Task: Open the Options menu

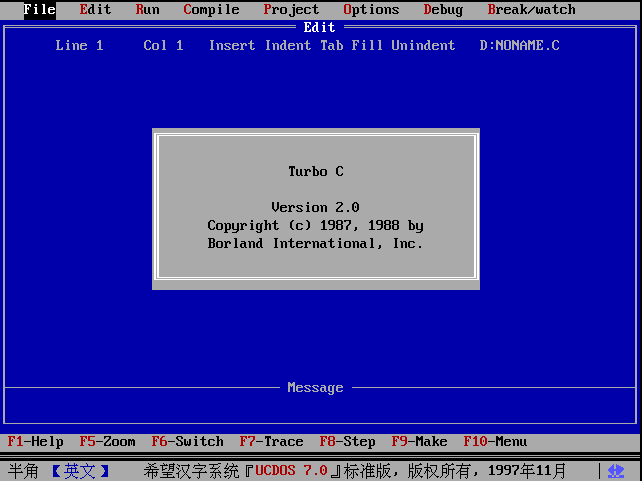Action: point(371,9)
